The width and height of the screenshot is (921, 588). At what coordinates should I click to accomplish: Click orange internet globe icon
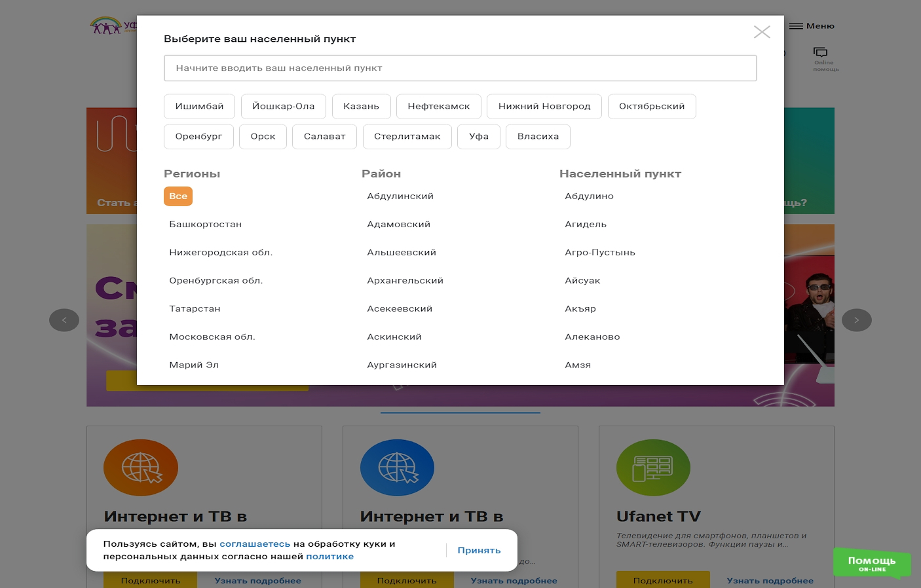click(141, 468)
